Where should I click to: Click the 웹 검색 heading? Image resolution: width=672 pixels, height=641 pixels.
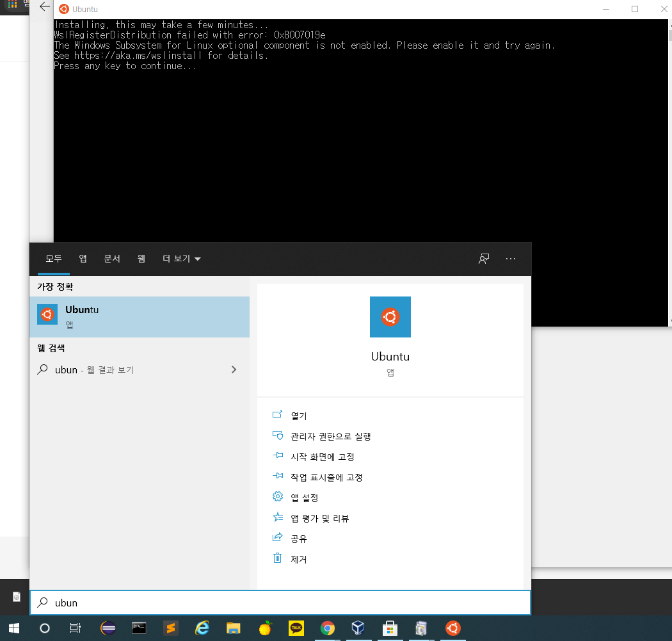click(51, 348)
